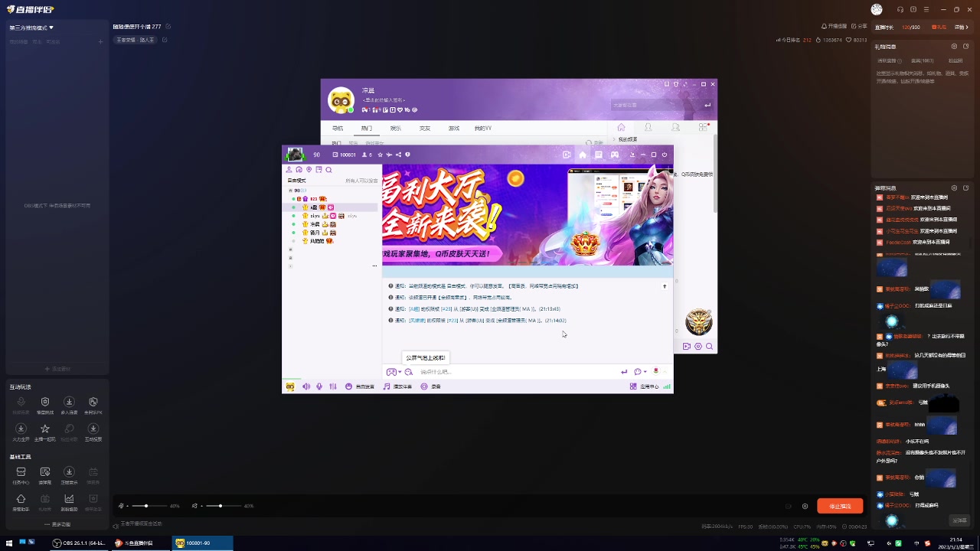980x551 pixels.
Task: Click the chat message input box
Action: pos(517,372)
